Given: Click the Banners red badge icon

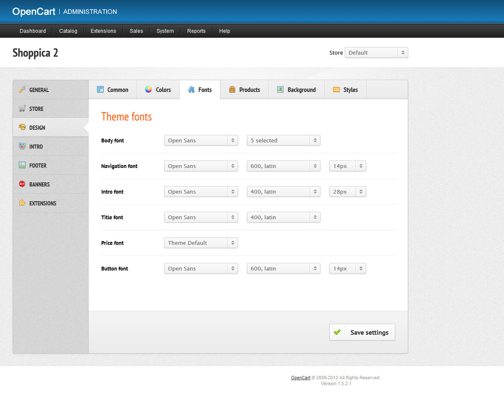Looking at the screenshot, I should coord(22,184).
